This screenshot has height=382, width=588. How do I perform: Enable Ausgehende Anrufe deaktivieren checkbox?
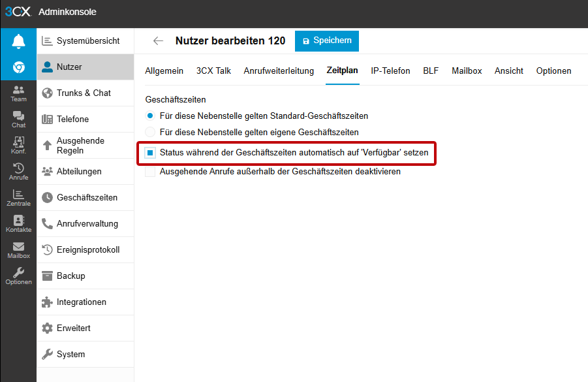[150, 172]
